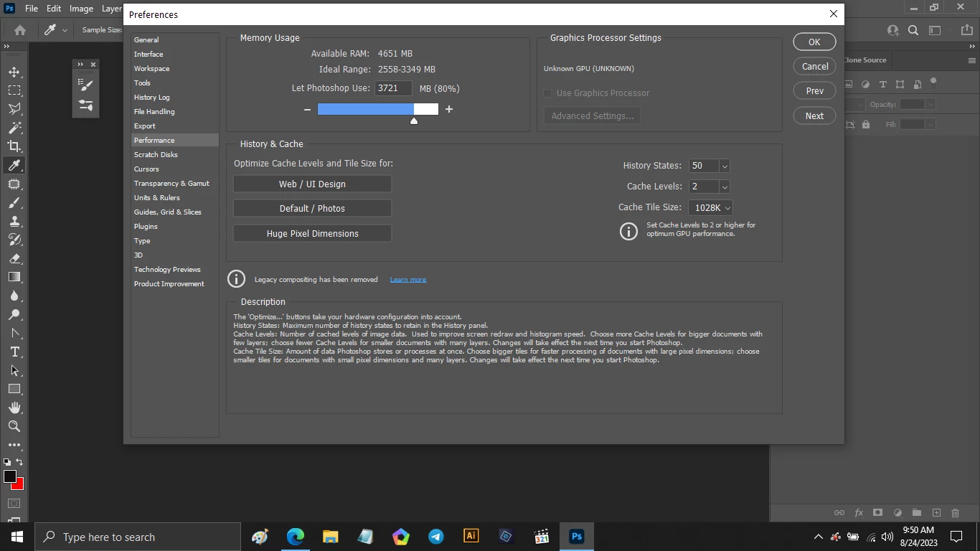980x551 pixels.
Task: Click the Home icon in options bar
Action: click(x=20, y=30)
